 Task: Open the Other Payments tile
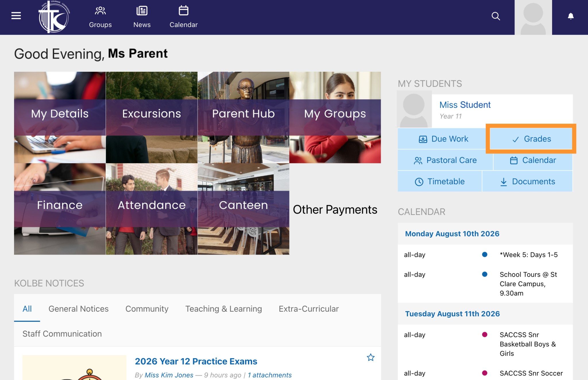point(335,210)
